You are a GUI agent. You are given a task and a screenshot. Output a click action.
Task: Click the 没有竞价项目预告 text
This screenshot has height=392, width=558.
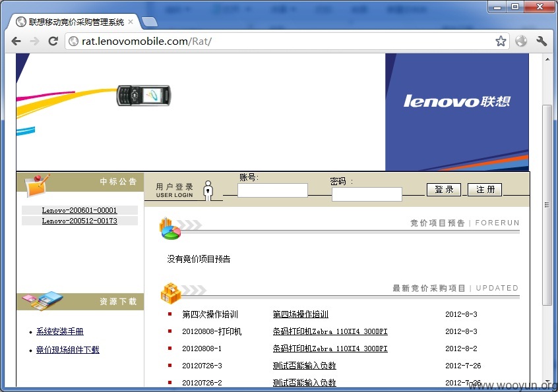[199, 259]
